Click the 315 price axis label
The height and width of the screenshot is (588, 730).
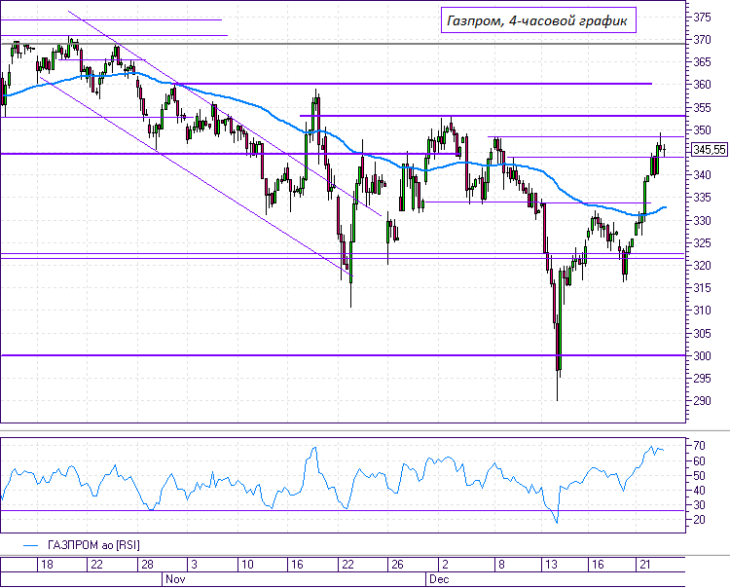point(702,288)
